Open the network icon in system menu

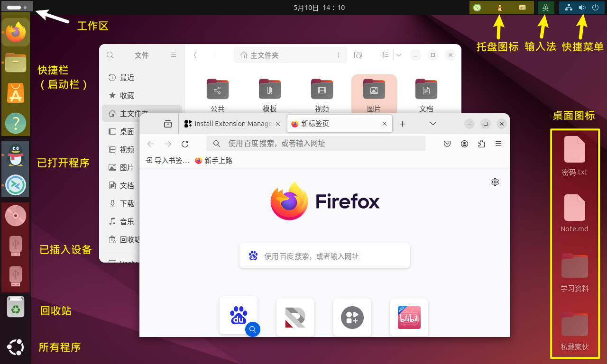coord(569,8)
